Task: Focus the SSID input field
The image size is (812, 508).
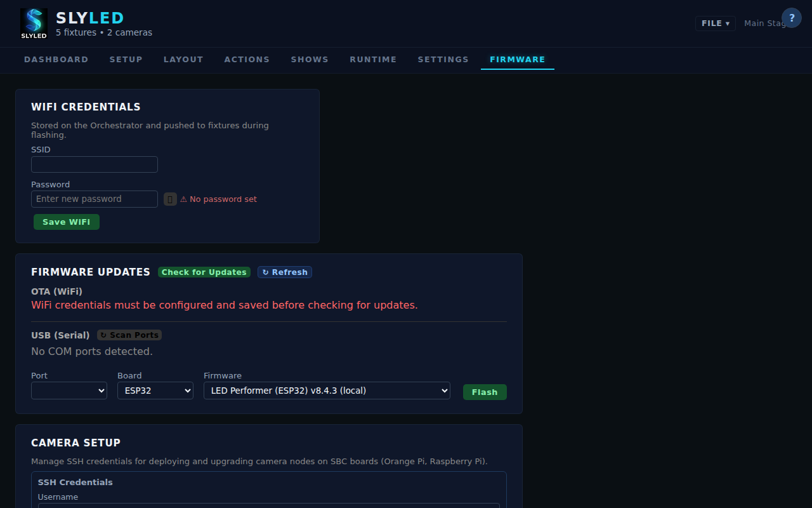Action: (95, 165)
